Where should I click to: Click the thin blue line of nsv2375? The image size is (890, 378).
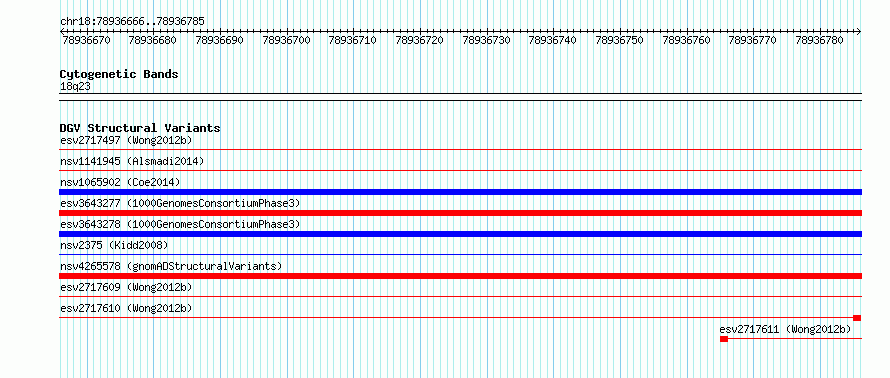pyautogui.click(x=460, y=255)
